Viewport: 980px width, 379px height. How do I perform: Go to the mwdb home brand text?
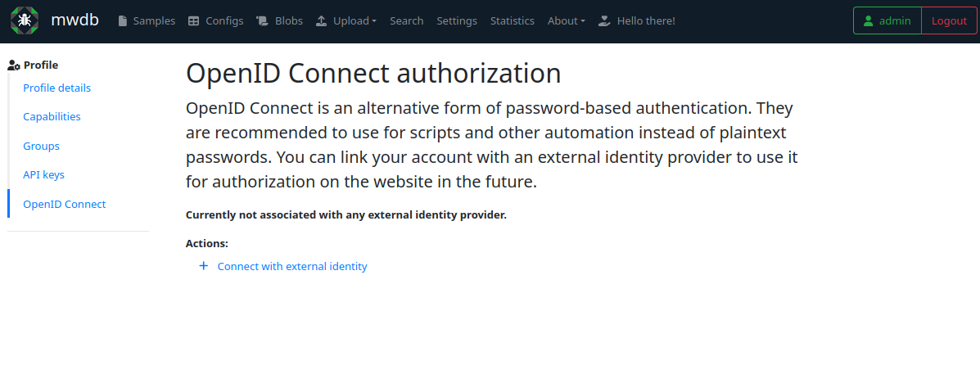coord(75,20)
